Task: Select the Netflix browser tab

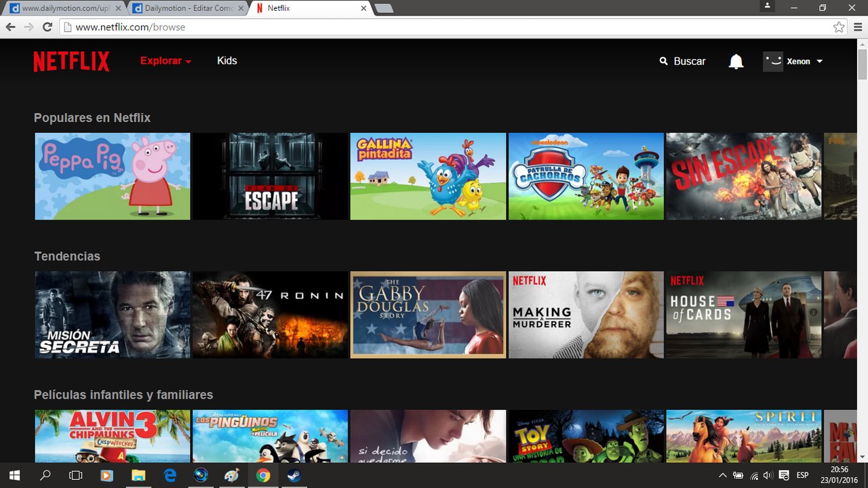Action: point(312,8)
